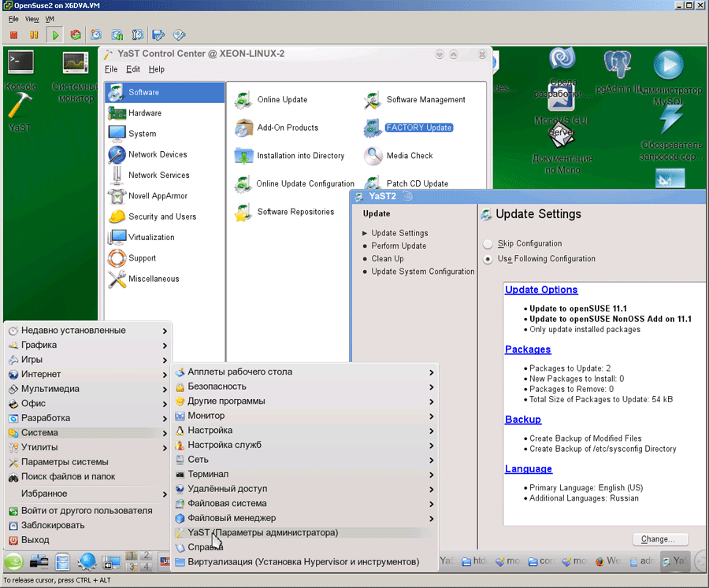
Task: Open Software Repositories module
Action: coord(284,212)
